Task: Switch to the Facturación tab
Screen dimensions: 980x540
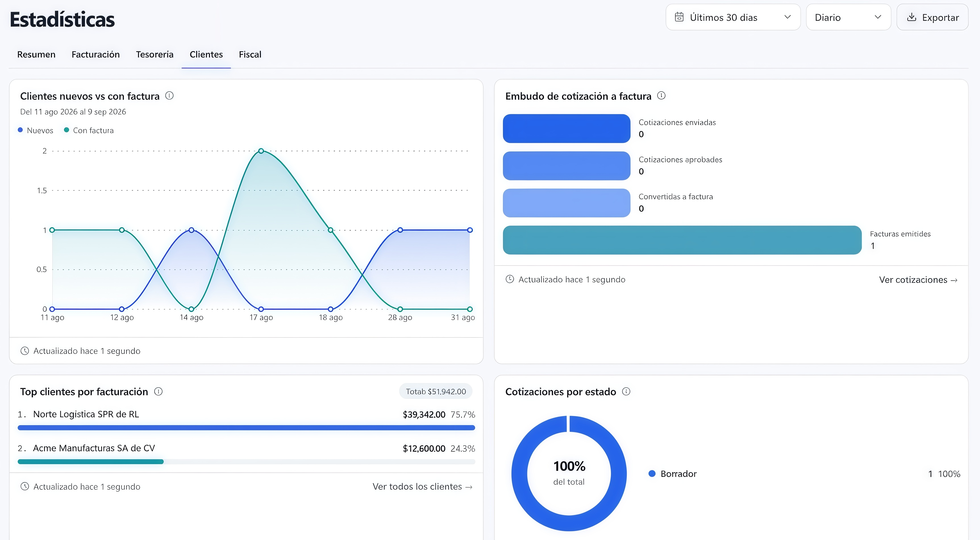Action: (95, 54)
